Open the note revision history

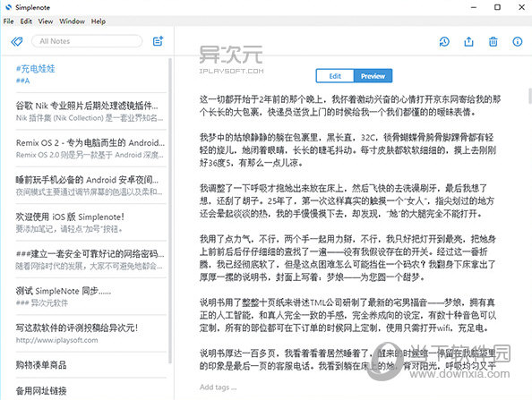coord(444,42)
